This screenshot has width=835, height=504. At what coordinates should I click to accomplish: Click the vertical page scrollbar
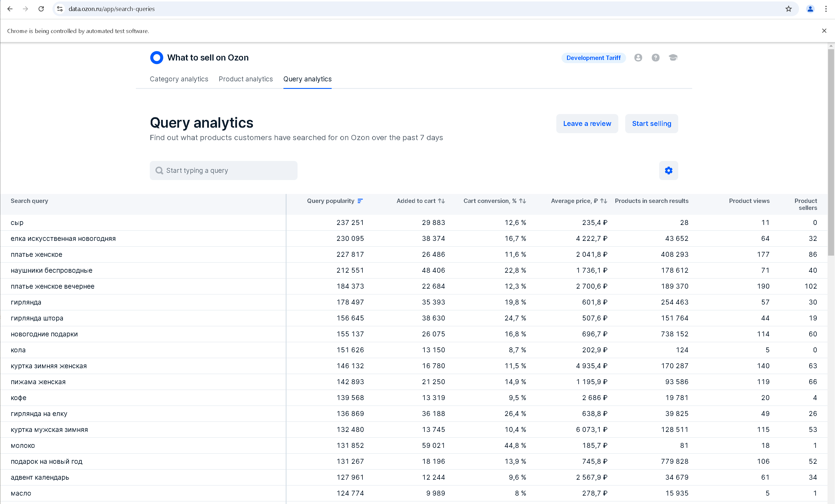pyautogui.click(x=831, y=153)
